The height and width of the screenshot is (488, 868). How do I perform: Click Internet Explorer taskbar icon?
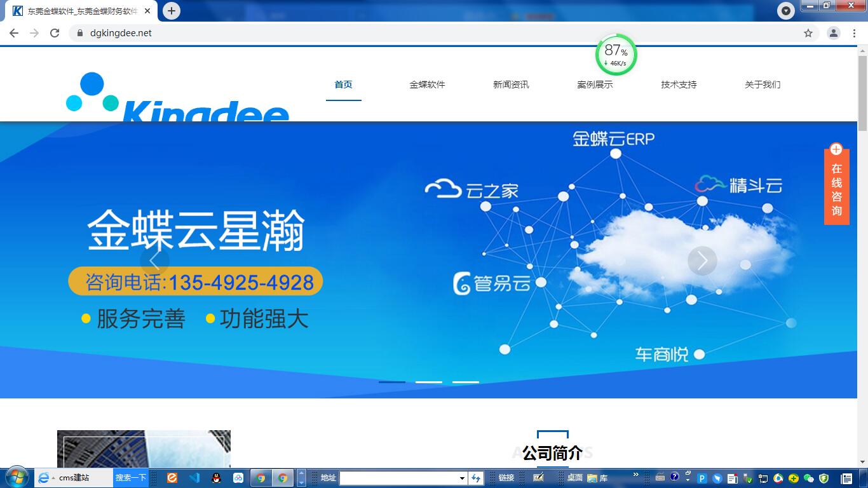click(43, 478)
